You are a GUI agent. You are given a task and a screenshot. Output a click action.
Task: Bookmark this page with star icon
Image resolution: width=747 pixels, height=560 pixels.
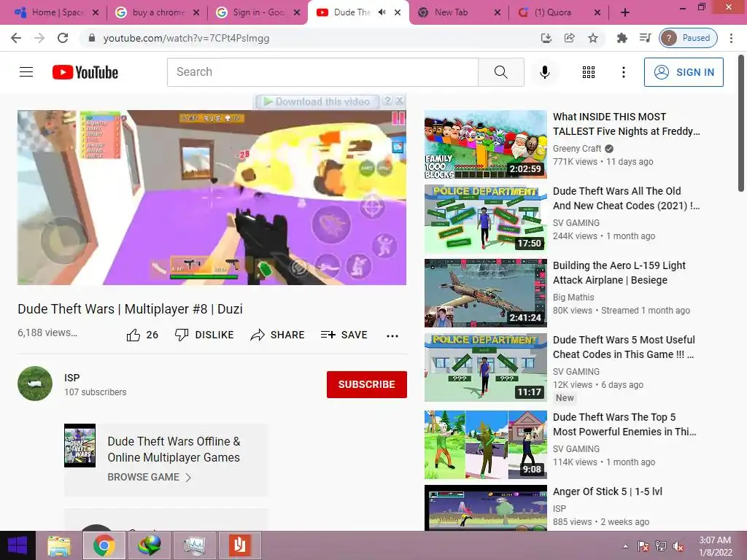[592, 38]
